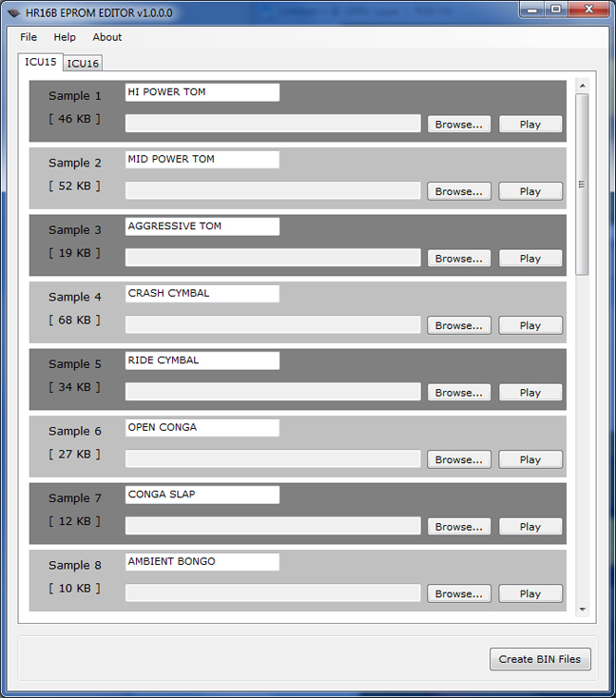This screenshot has width=616, height=698.
Task: Click the "[ 52 KB ]" size label
Action: 75,186
